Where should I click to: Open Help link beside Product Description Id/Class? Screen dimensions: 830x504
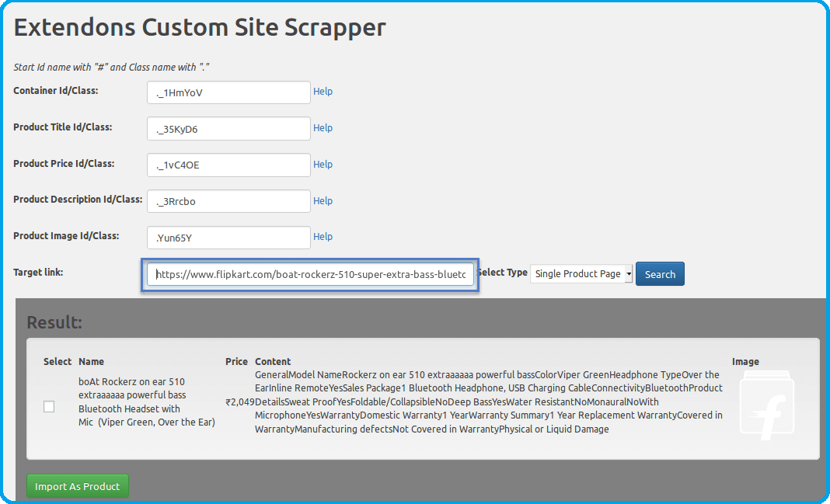(x=323, y=201)
